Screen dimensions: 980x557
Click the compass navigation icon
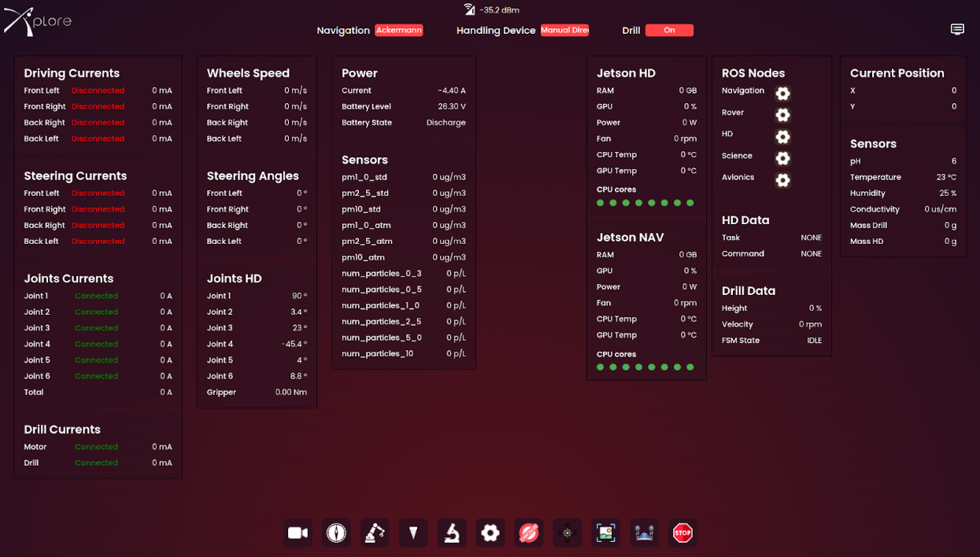(336, 533)
